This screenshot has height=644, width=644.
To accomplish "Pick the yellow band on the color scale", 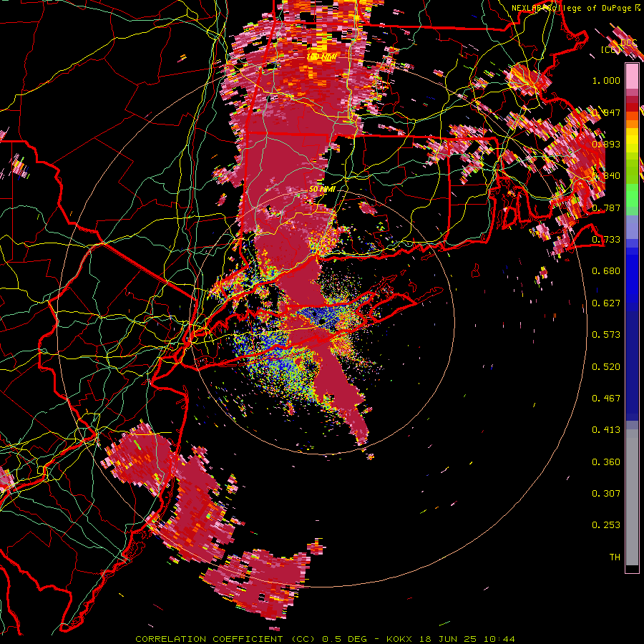I will 632,140.
